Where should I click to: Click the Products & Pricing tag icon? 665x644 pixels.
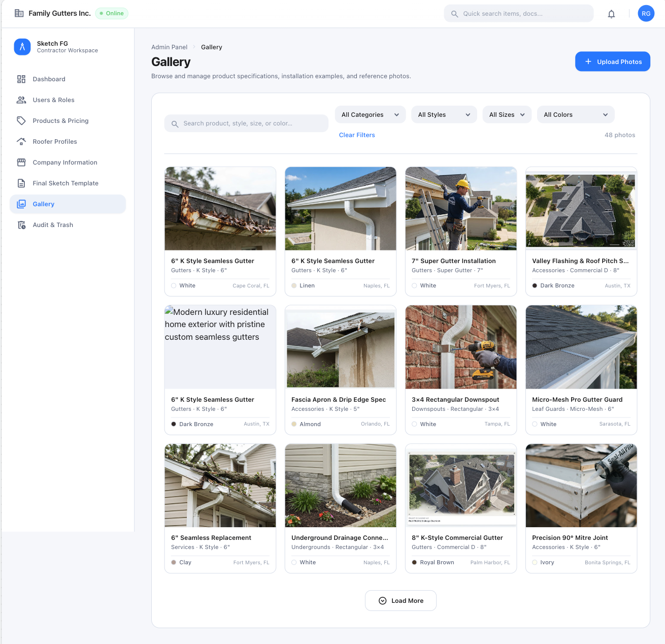click(21, 121)
